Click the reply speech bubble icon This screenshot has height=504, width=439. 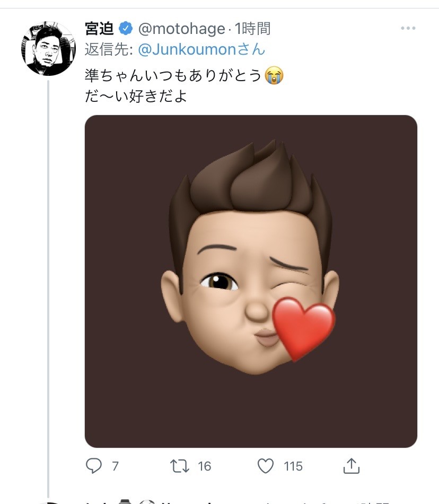click(x=93, y=466)
